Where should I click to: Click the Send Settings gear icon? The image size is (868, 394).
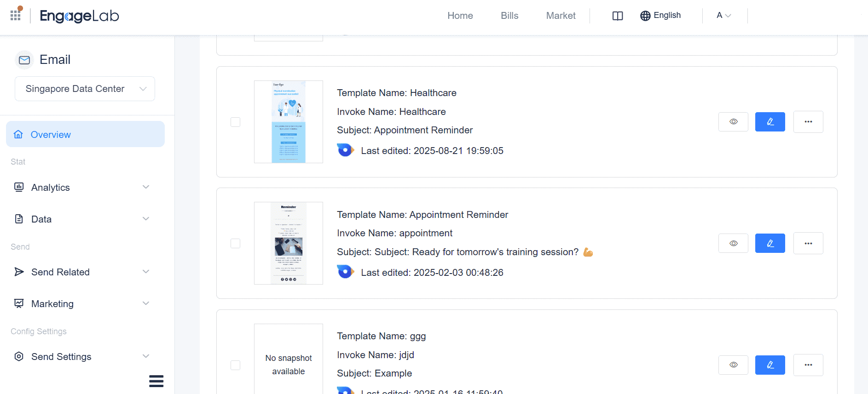(x=19, y=356)
